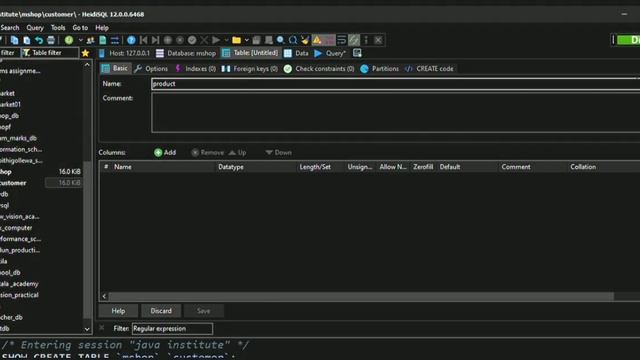This screenshot has width=640, height=360.
Task: Click the columns list horizontal scrollbar
Action: tap(361, 296)
